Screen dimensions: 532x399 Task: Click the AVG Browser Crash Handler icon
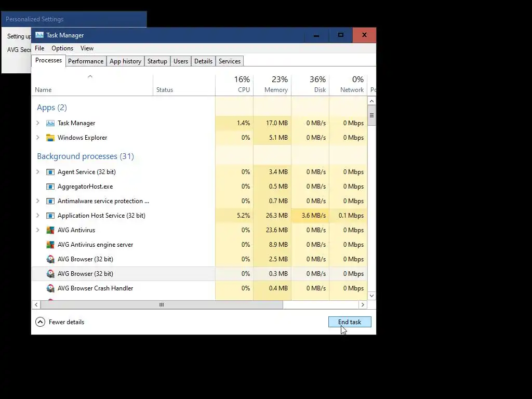(50, 288)
